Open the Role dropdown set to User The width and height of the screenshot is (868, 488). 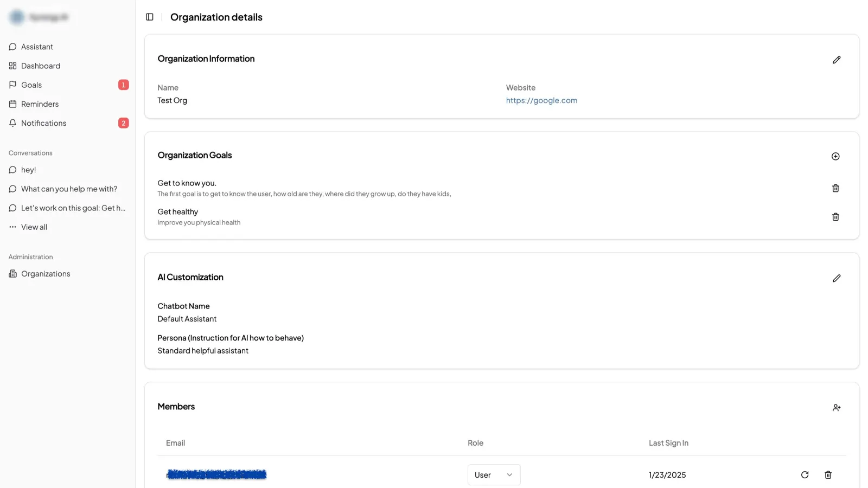494,475
